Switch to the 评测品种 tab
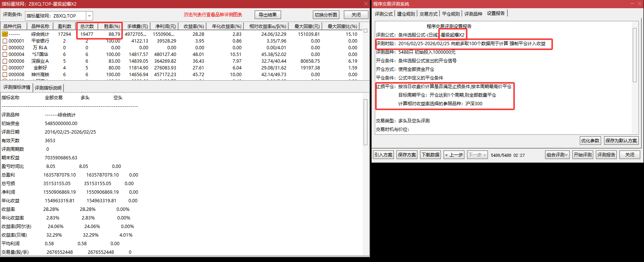Viewport: 644px width, 262px height. 473,14
